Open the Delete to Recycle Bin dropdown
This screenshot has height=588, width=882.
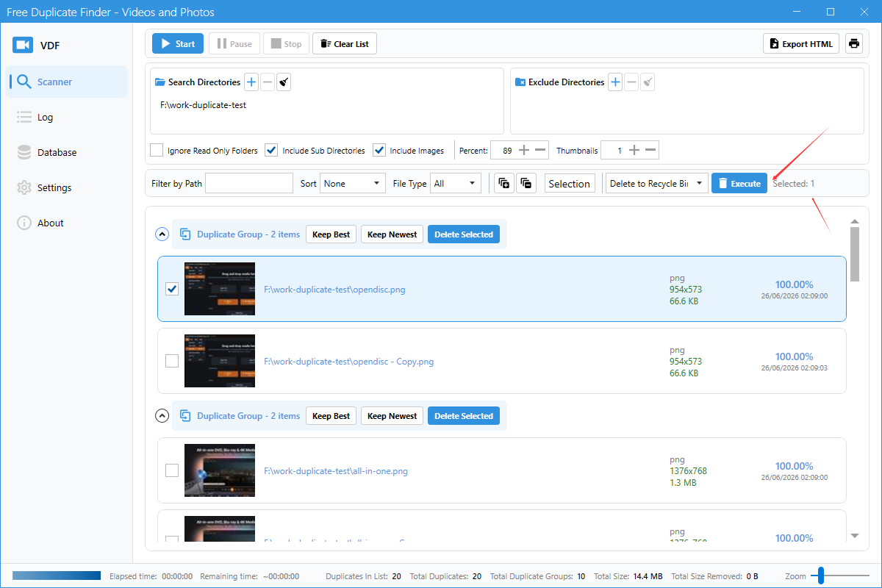(x=657, y=184)
